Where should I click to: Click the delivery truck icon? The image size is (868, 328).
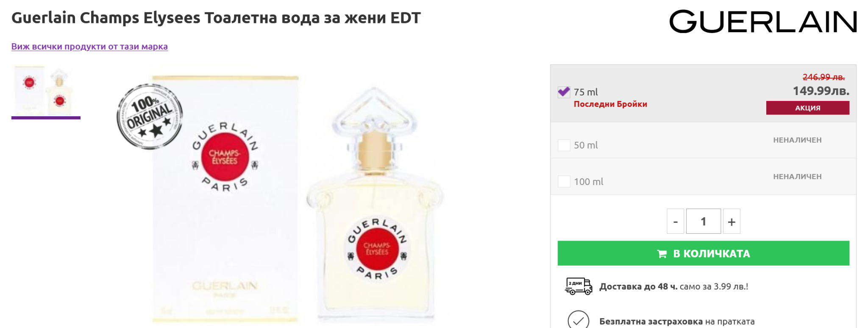(578, 286)
